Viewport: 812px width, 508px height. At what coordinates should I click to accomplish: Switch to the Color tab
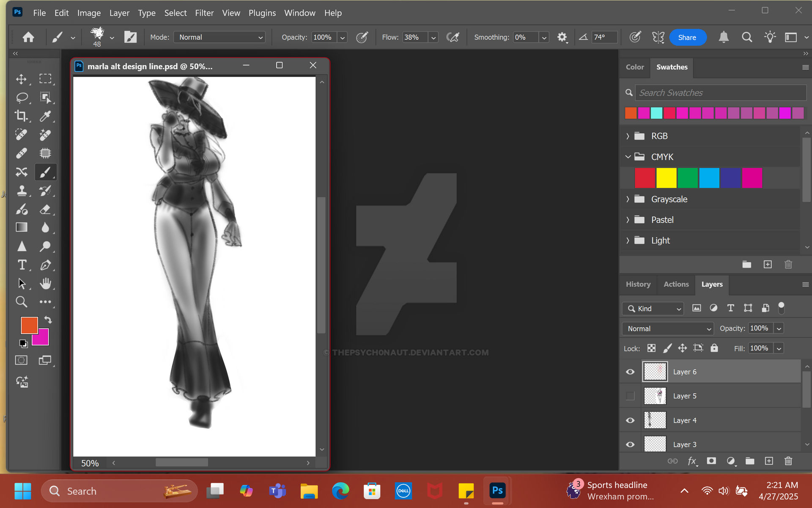click(635, 67)
